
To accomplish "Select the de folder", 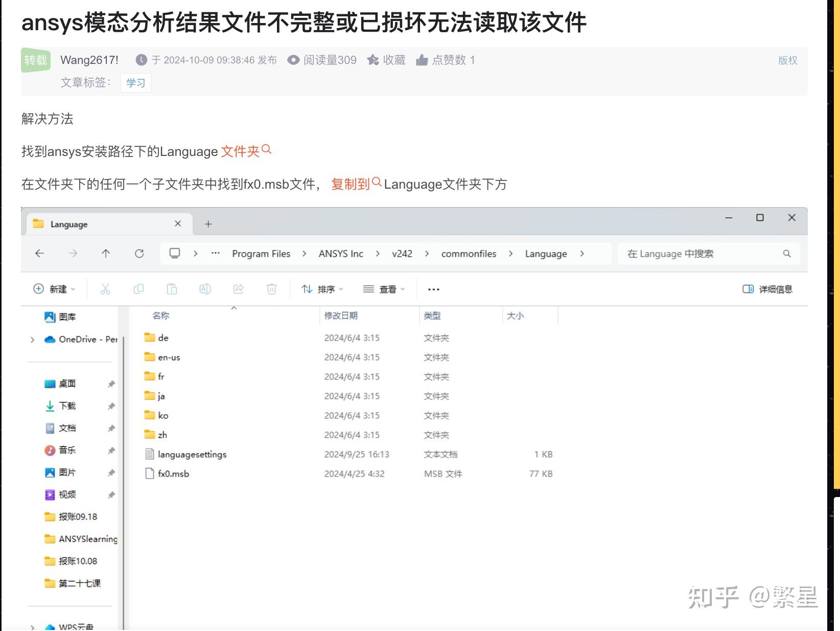I will [x=156, y=337].
